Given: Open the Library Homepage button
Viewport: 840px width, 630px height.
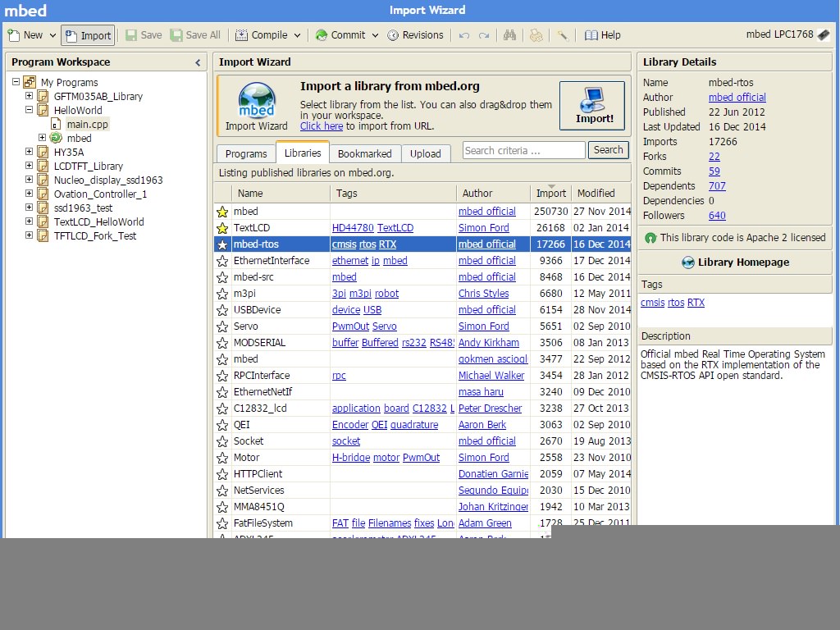Looking at the screenshot, I should (x=734, y=262).
